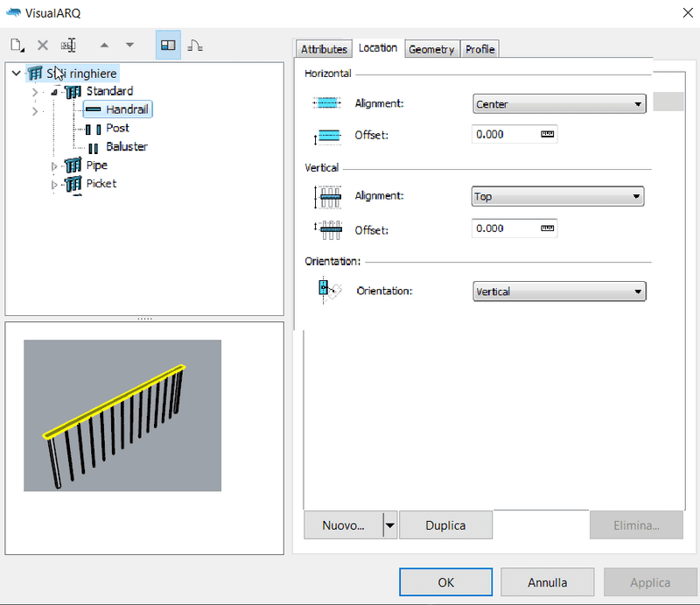Select the Picket railing style
700x605 pixels.
(101, 184)
